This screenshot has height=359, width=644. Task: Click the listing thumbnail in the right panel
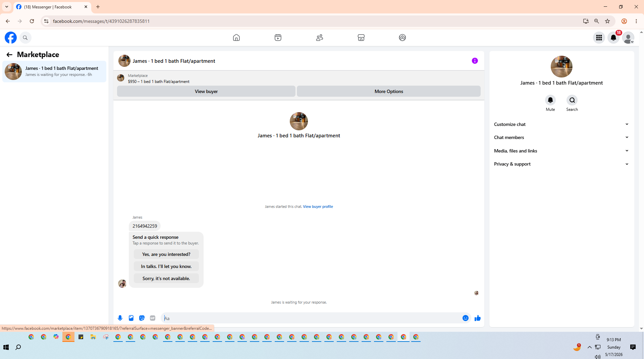561,66
